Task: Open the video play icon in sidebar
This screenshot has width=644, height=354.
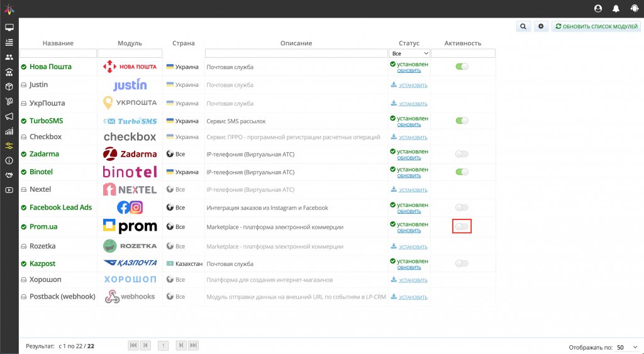Action: 9,190
